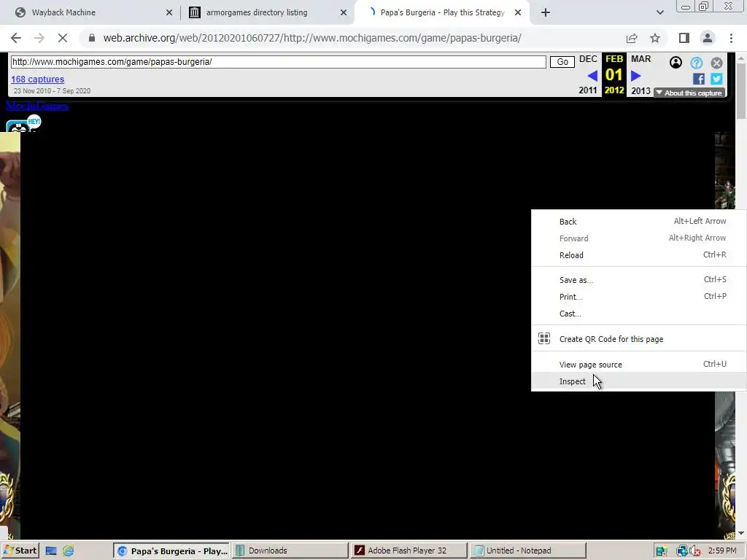Close the armorgames directory listing tab
This screenshot has height=560, width=747.
point(344,12)
